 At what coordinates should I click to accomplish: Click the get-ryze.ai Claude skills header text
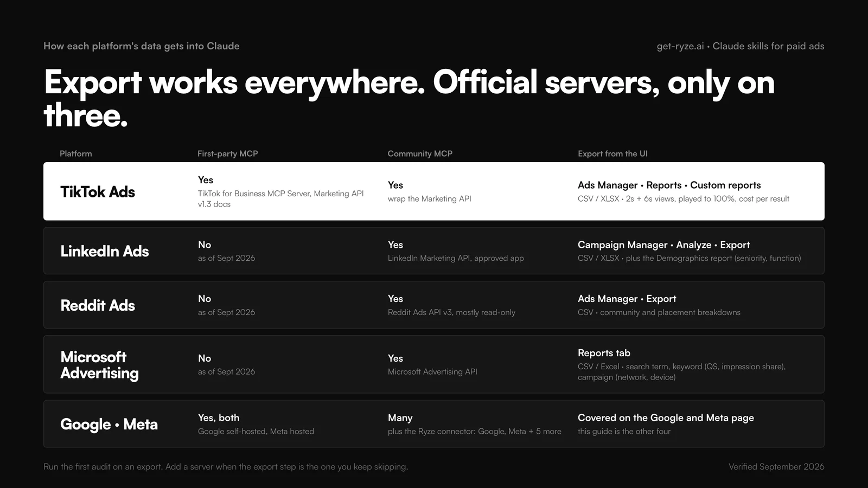[x=741, y=46]
